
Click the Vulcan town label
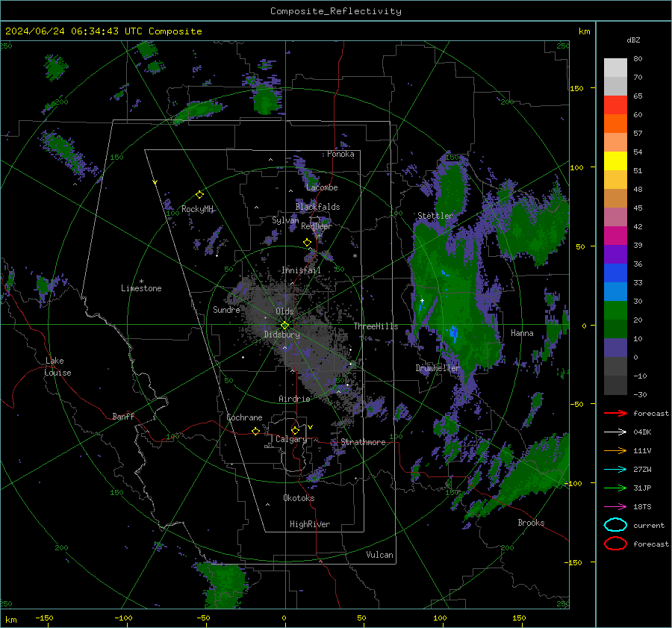(380, 555)
